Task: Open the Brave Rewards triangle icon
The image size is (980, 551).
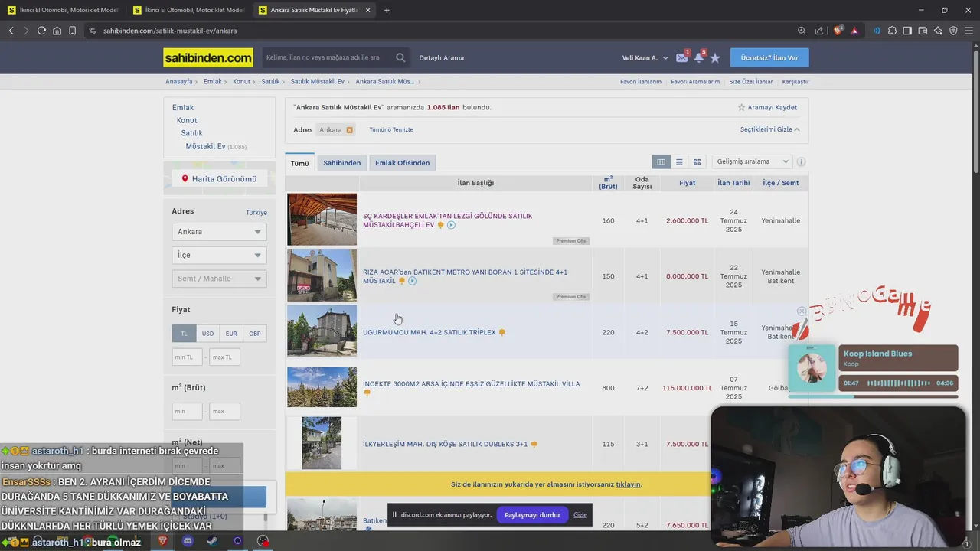Action: [854, 31]
